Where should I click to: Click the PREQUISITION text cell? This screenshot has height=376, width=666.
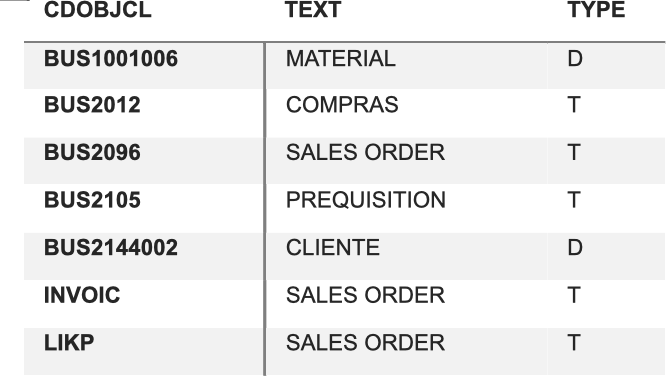click(x=366, y=200)
